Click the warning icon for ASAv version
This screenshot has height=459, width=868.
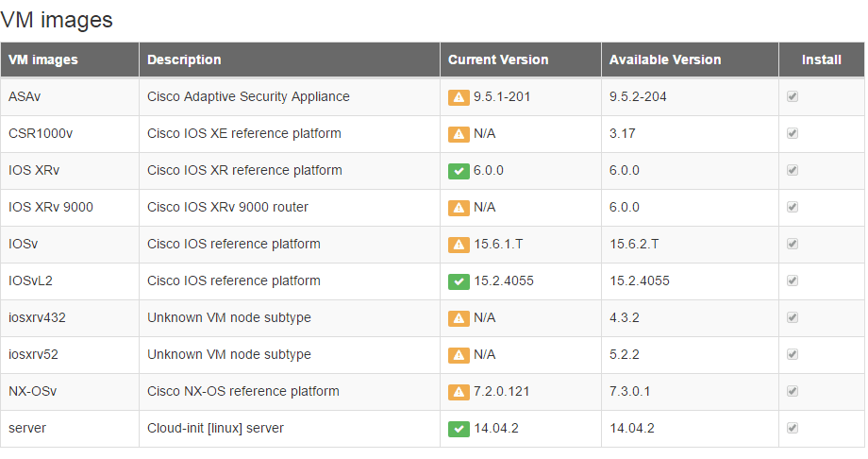click(x=459, y=97)
